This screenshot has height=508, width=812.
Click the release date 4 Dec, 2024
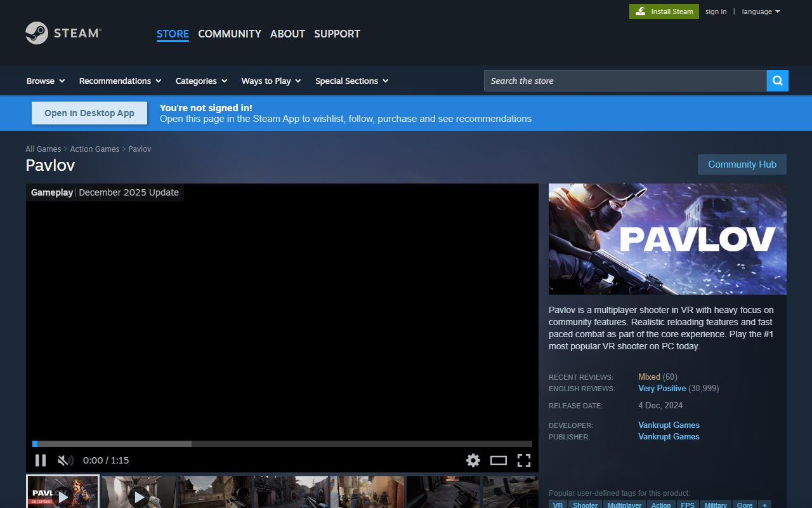[x=660, y=405]
